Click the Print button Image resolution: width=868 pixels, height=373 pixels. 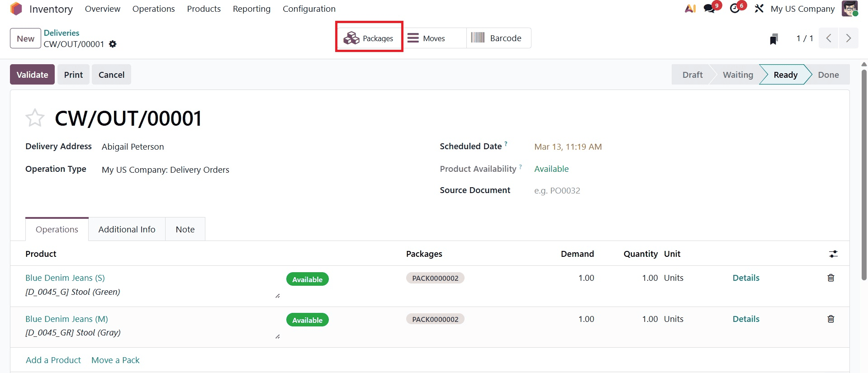73,75
